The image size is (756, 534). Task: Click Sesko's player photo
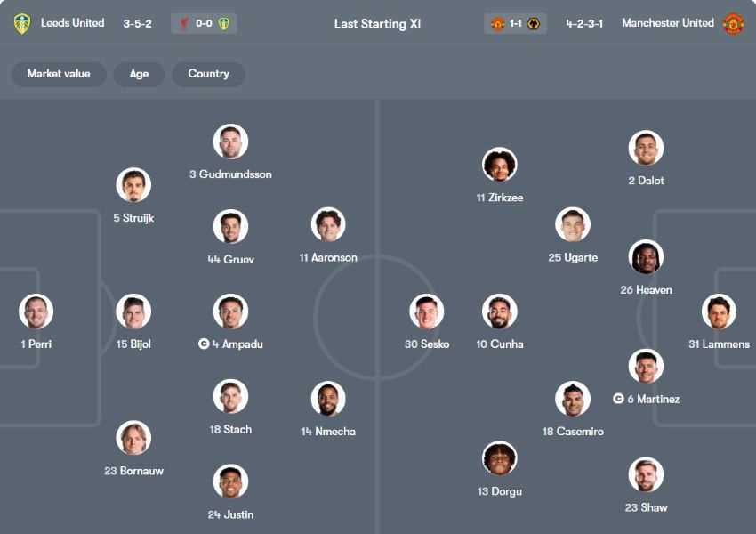[x=427, y=312]
